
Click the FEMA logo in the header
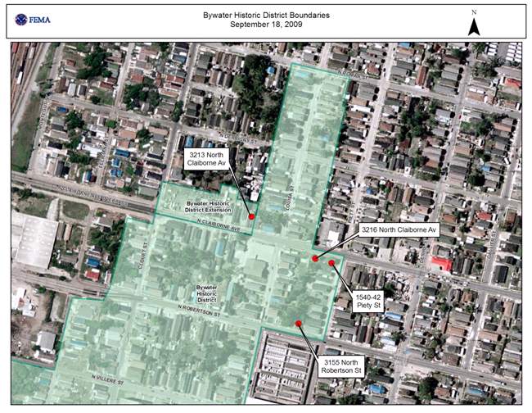[33, 20]
